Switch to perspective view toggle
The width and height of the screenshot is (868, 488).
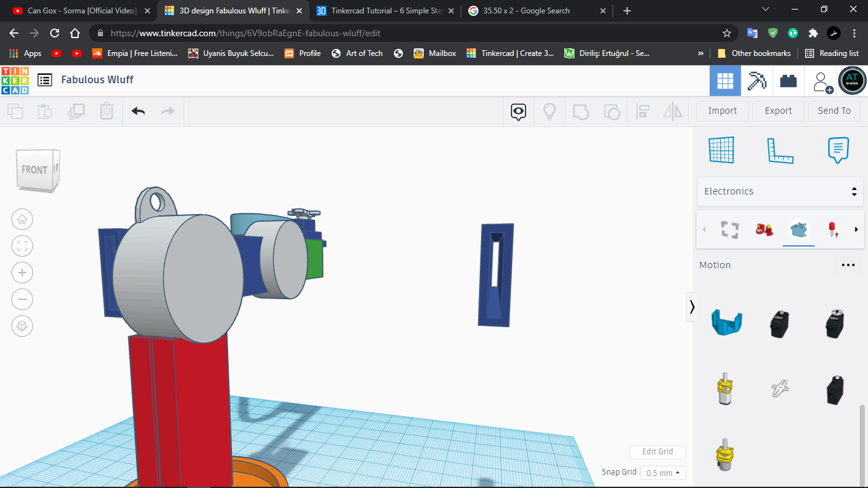(22, 326)
